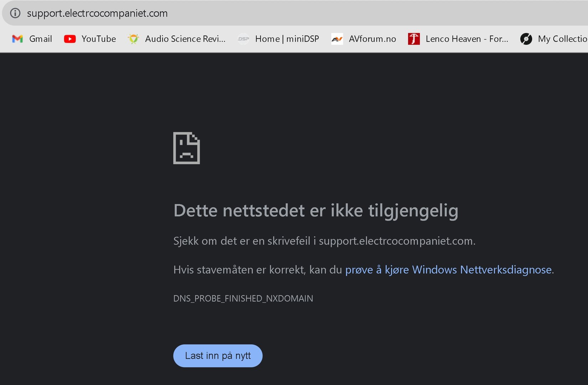The width and height of the screenshot is (588, 385).
Task: Click the DNS_PROBE_FINISHED_NXDOMAIN error code
Action: click(243, 298)
